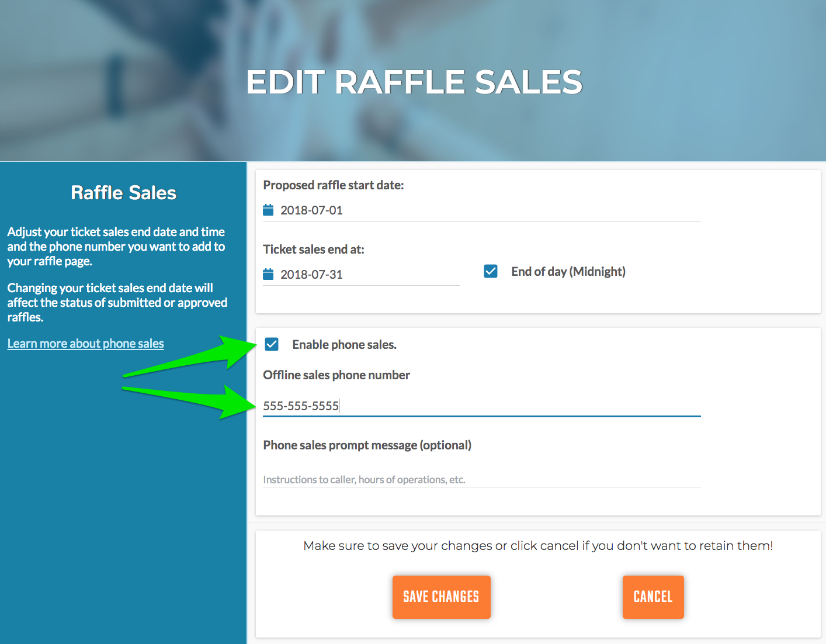The width and height of the screenshot is (826, 644).
Task: Click the End of day (Midnight) label
Action: 568,272
